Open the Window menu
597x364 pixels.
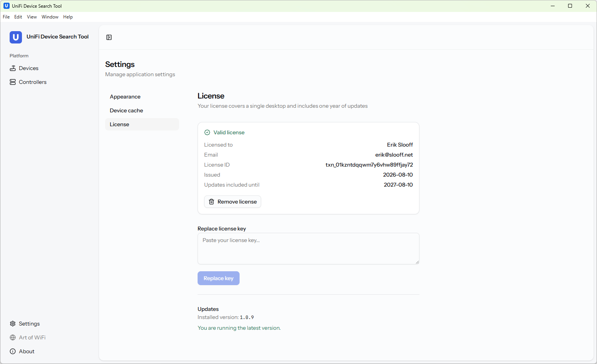point(50,17)
